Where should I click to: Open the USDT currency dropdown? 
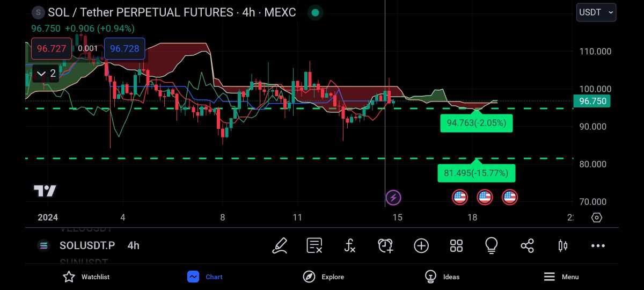[x=596, y=12]
